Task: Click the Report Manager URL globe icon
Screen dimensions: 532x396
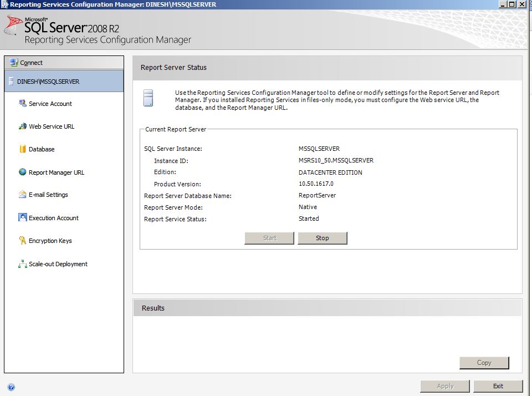Action: point(22,172)
